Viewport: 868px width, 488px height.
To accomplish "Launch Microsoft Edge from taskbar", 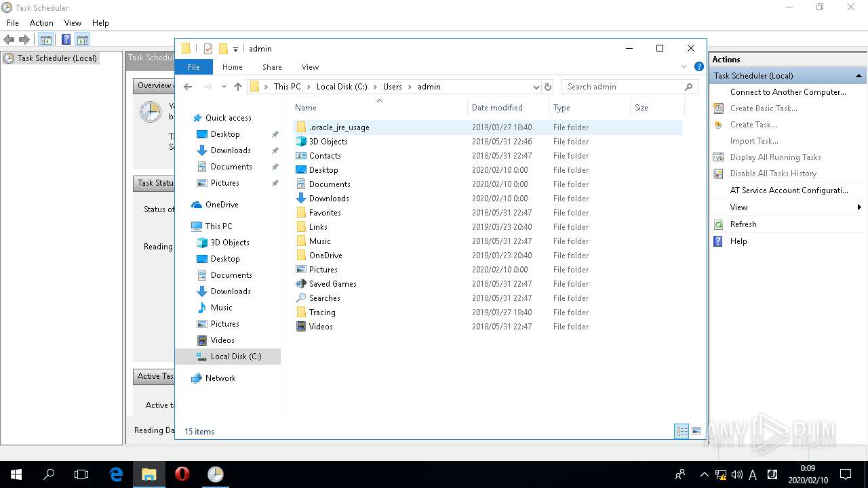I will pos(116,474).
